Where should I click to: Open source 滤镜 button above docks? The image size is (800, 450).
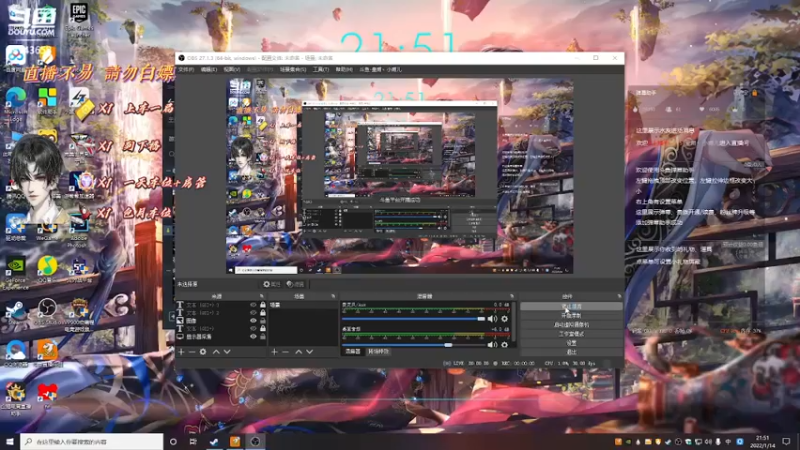point(295,284)
